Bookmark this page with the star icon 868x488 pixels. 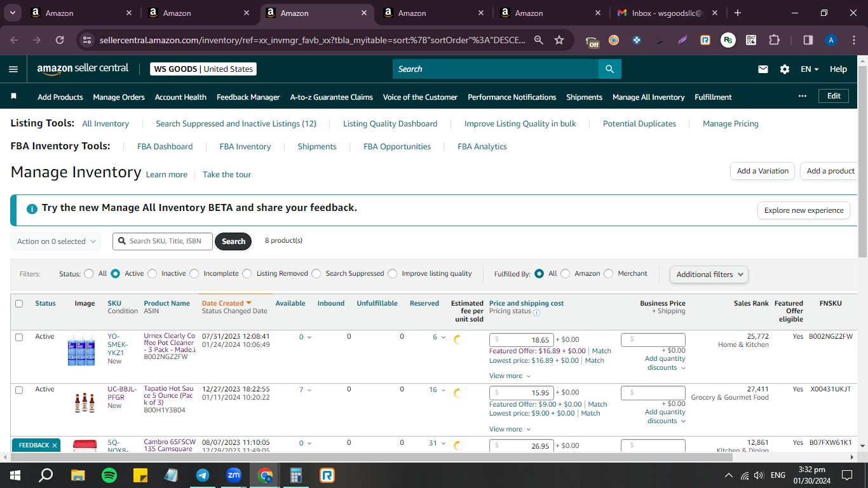559,40
